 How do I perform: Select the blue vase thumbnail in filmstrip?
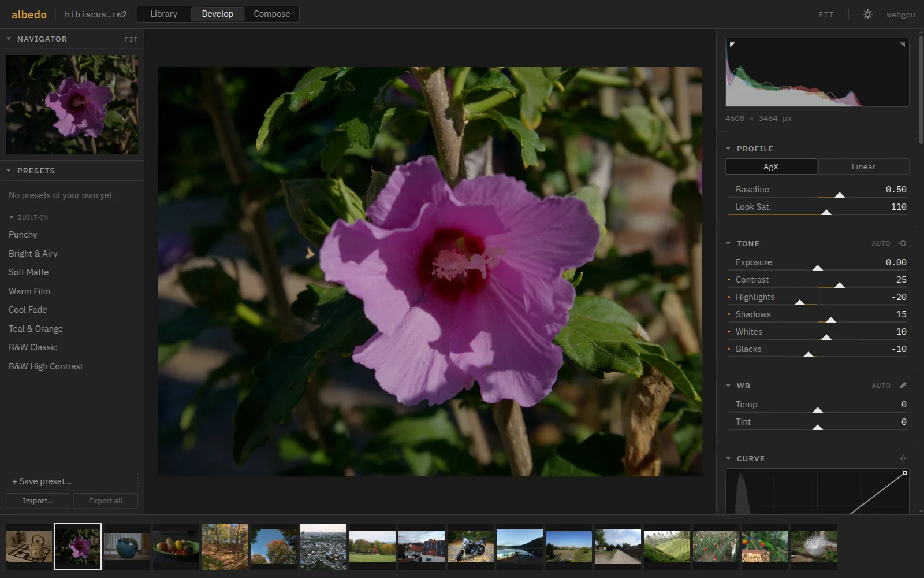point(127,547)
